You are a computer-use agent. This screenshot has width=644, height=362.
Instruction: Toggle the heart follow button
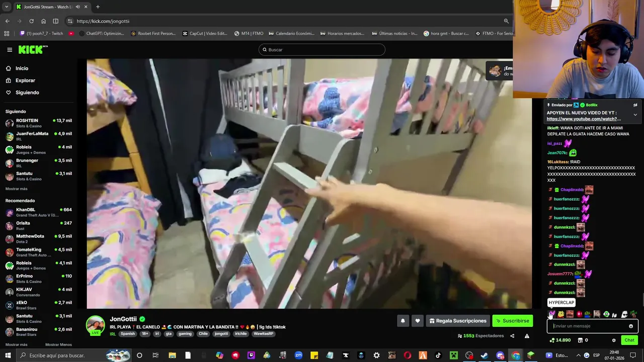point(418,321)
